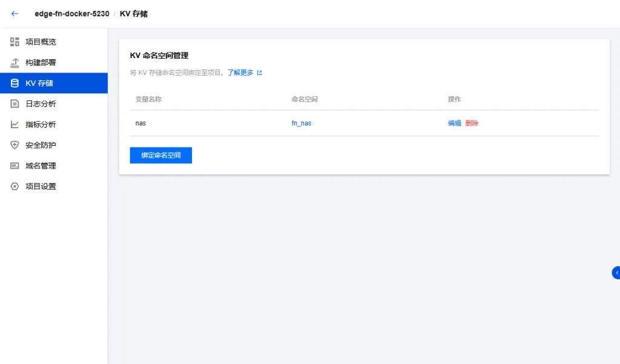Select the nas variable name cell
Screen dimensions: 620x364
point(140,123)
